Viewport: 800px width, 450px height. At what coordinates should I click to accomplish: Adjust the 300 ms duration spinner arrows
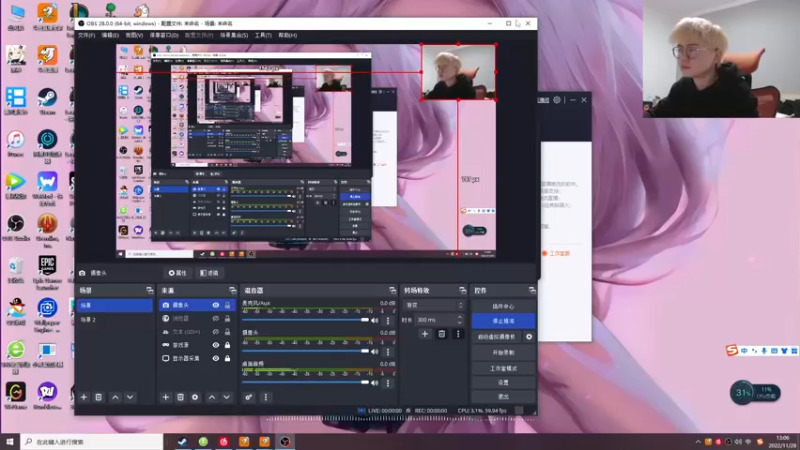pyautogui.click(x=460, y=320)
